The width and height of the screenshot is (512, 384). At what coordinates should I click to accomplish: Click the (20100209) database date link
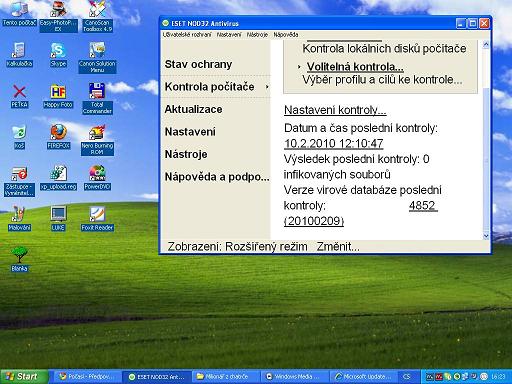314,221
